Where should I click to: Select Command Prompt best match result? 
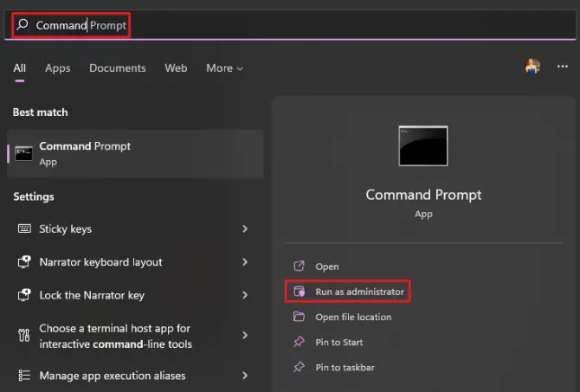click(x=135, y=154)
